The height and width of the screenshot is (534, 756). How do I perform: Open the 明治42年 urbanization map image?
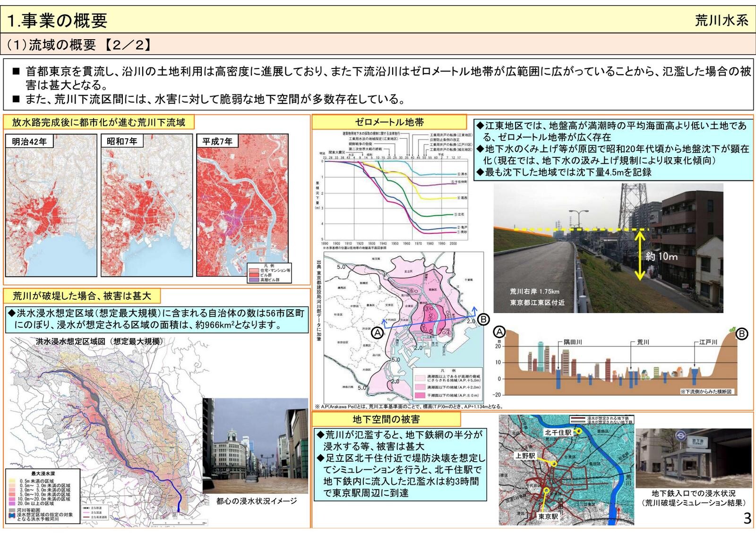click(51, 205)
